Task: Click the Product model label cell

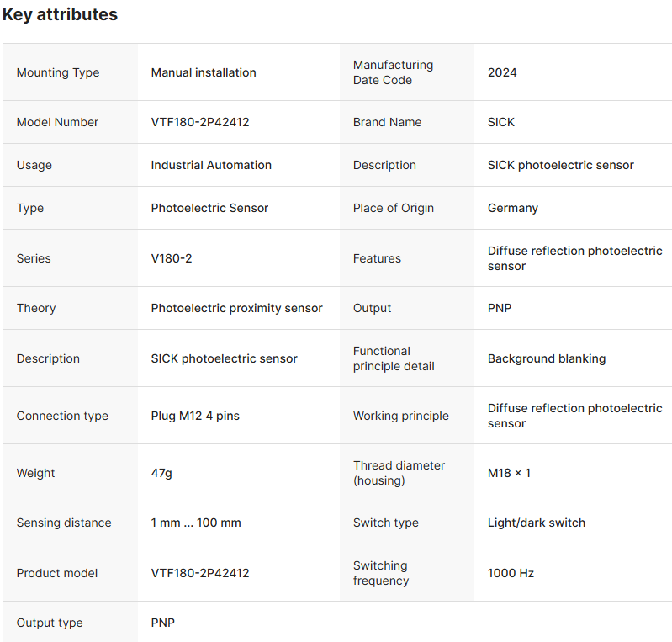Action: tap(57, 573)
